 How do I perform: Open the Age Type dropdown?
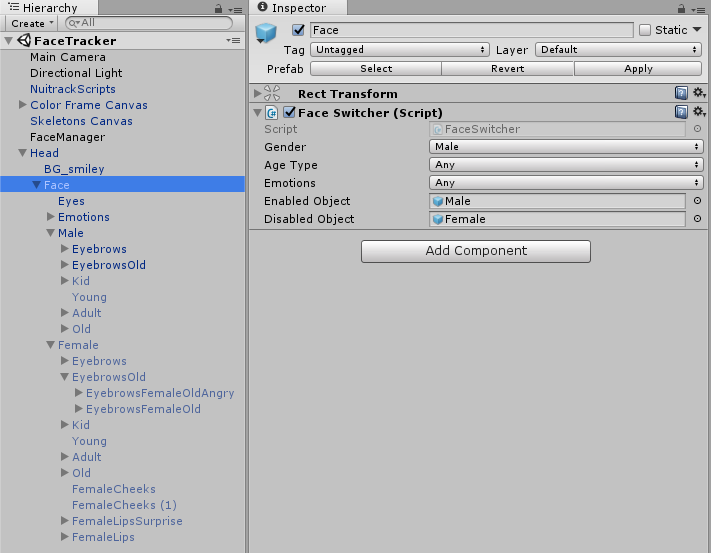pos(566,165)
